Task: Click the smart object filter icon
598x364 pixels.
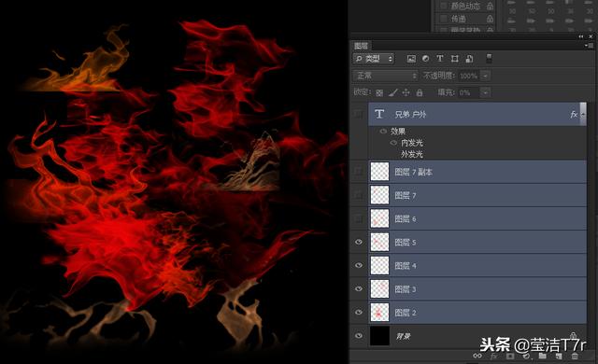Action: pos(469,59)
